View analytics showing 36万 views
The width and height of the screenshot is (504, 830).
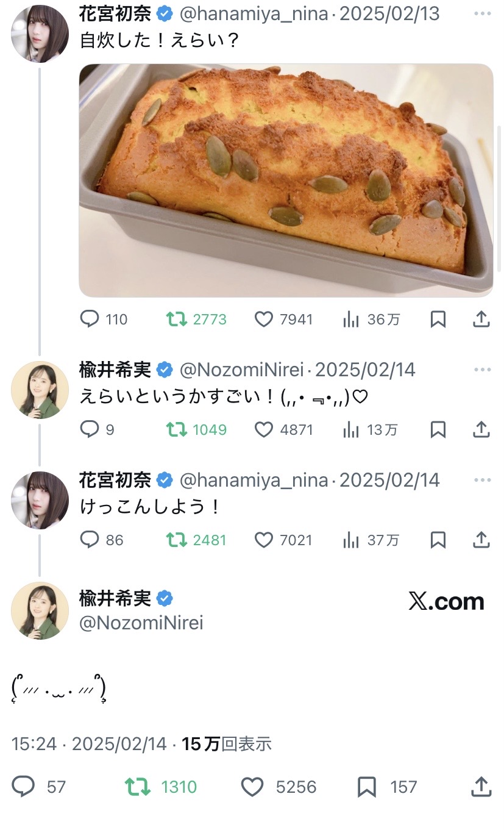[351, 319]
